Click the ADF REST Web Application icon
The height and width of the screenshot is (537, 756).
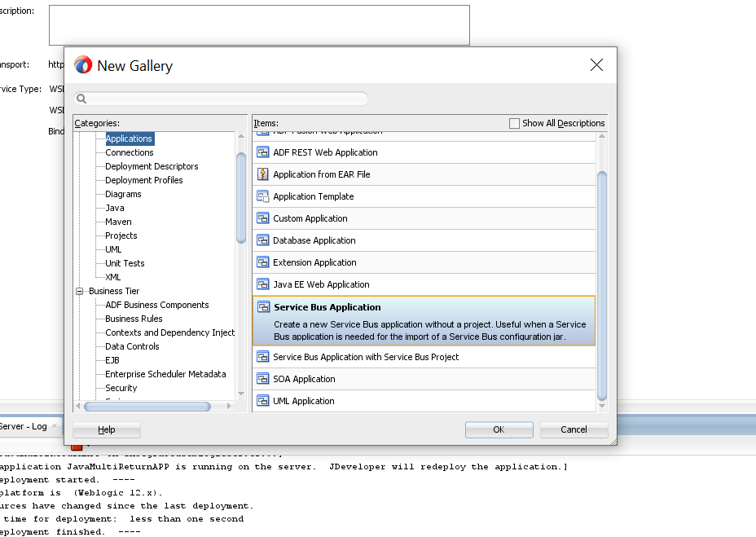(x=263, y=152)
